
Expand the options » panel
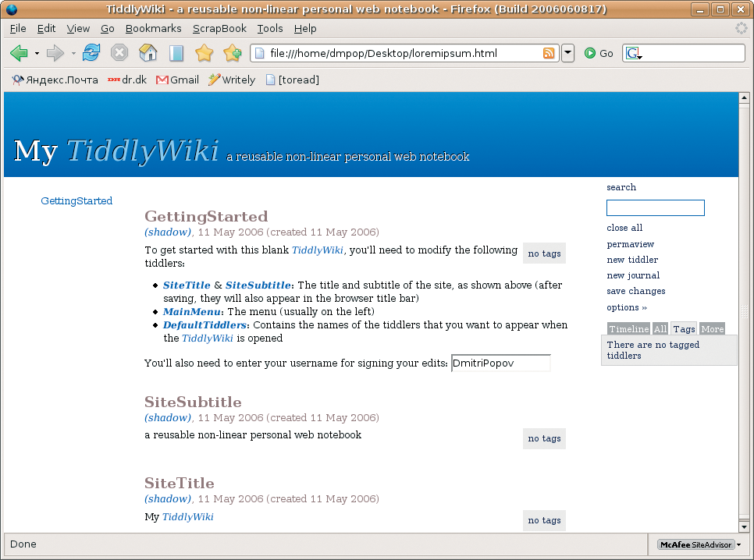click(627, 307)
